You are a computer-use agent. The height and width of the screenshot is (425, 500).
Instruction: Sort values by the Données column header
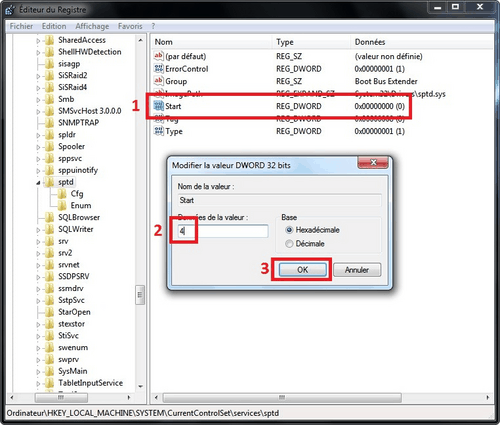[422, 42]
